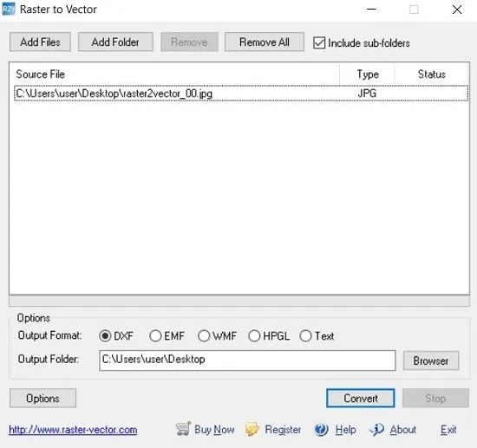
Task: Open the Options settings button
Action: point(42,398)
